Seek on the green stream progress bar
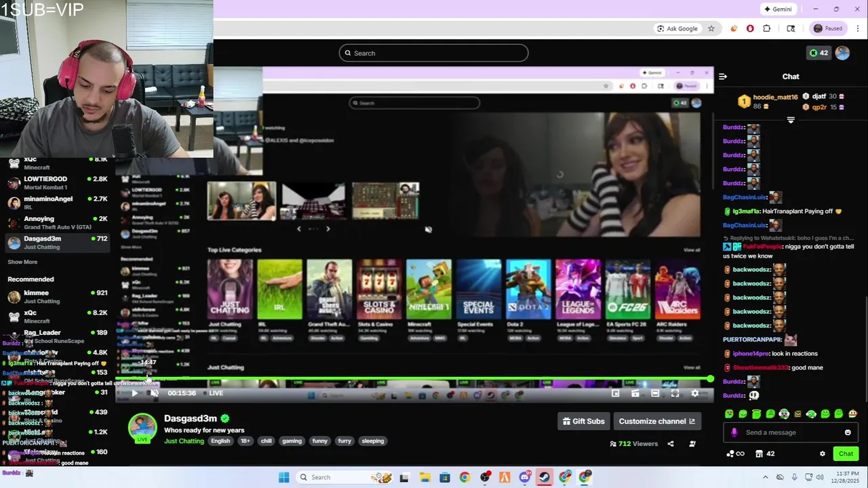868x488 pixels. 414,380
